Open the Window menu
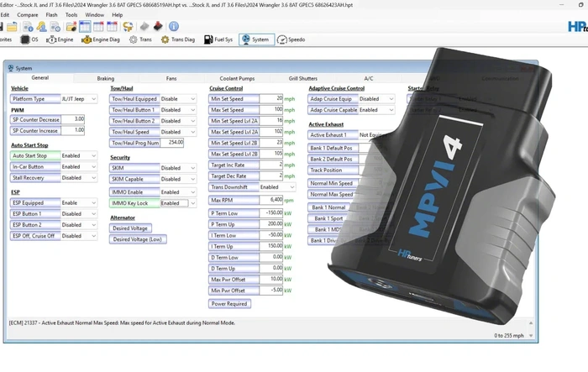 [94, 15]
